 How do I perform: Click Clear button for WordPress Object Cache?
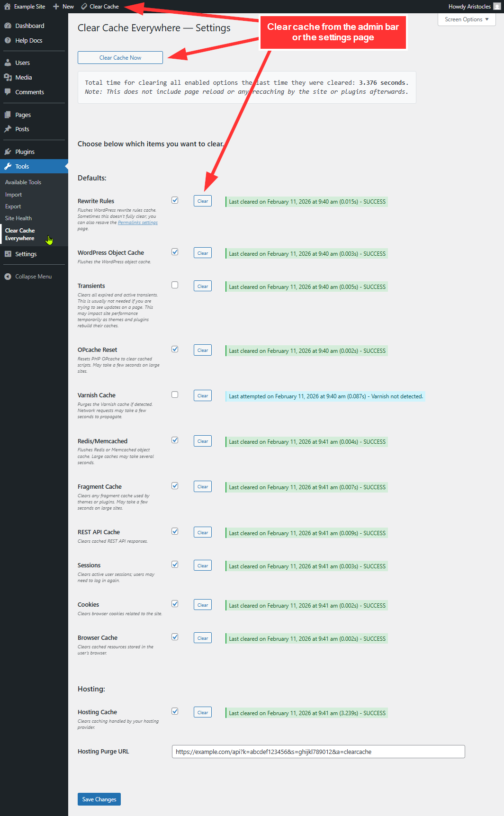pos(203,253)
